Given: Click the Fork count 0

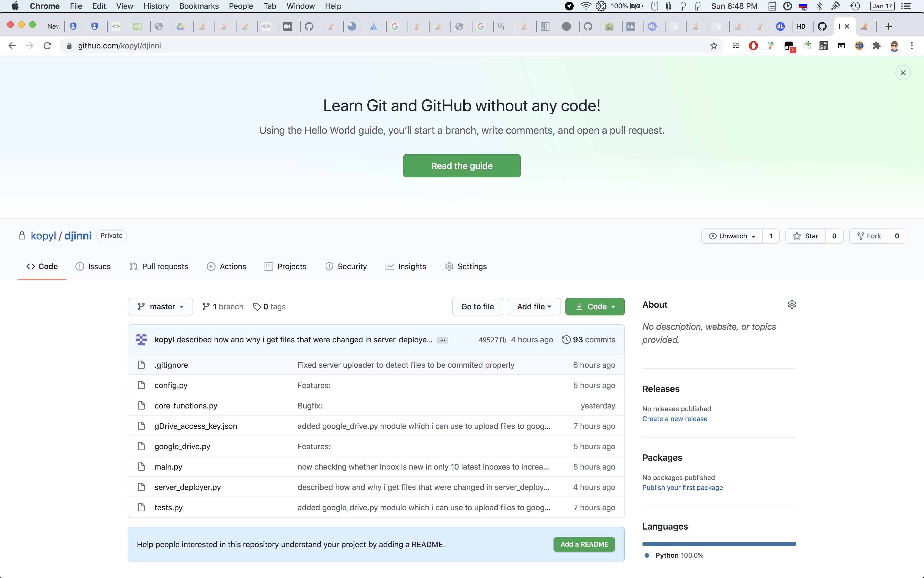Looking at the screenshot, I should point(897,236).
